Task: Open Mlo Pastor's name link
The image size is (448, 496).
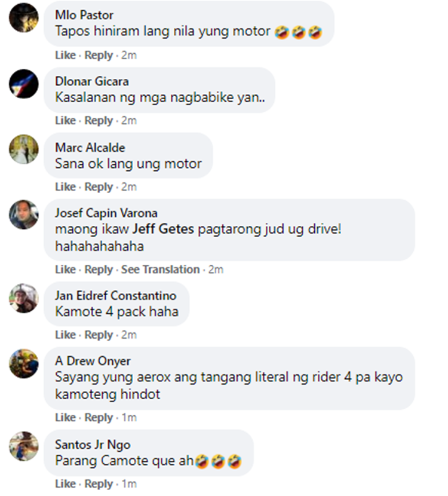Action: click(x=84, y=15)
